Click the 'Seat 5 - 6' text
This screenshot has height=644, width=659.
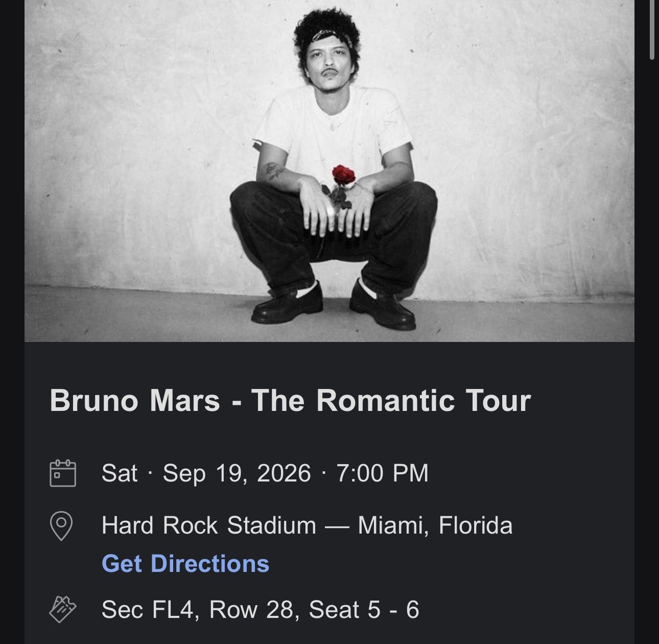[364, 609]
